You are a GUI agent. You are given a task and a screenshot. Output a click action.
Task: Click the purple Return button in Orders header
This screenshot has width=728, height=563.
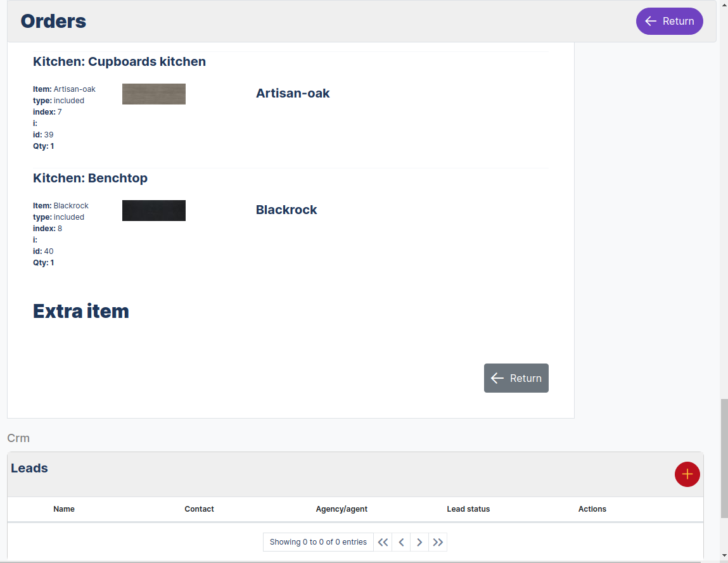click(669, 21)
